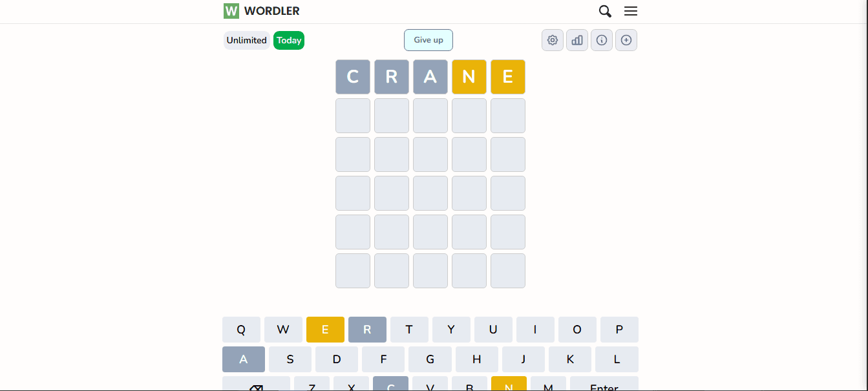Image resolution: width=868 pixels, height=391 pixels.
Task: Switch to Unlimited mode
Action: click(247, 40)
